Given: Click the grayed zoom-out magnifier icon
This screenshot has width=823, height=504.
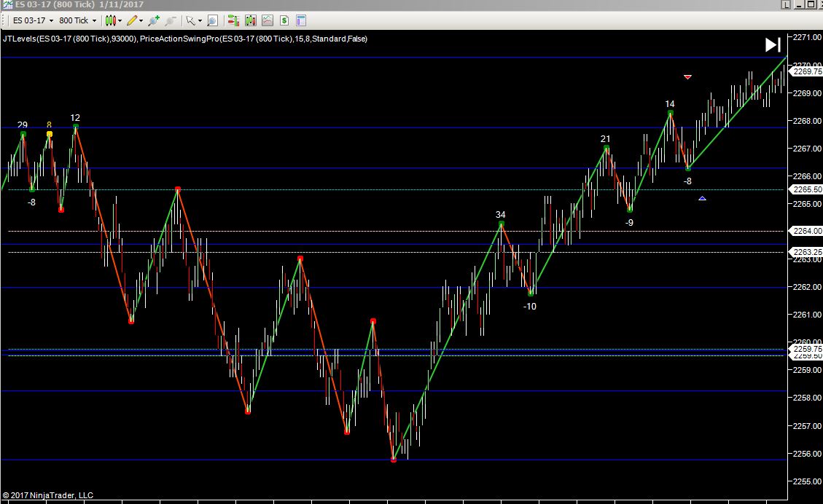Looking at the screenshot, I should point(170,20).
